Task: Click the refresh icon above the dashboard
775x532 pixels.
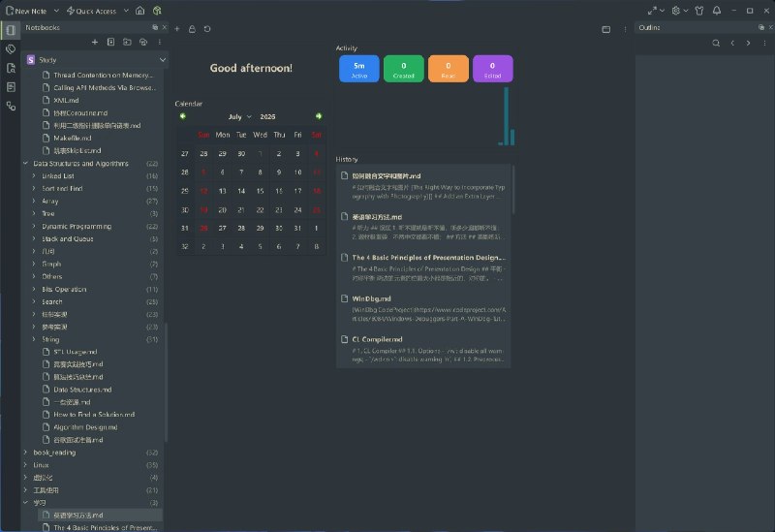Action: pos(207,29)
